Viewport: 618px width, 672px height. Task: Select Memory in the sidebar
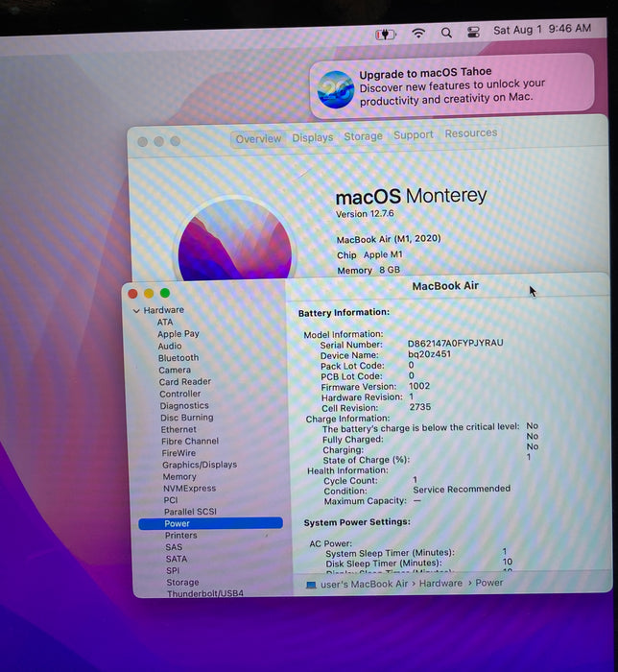(x=179, y=476)
